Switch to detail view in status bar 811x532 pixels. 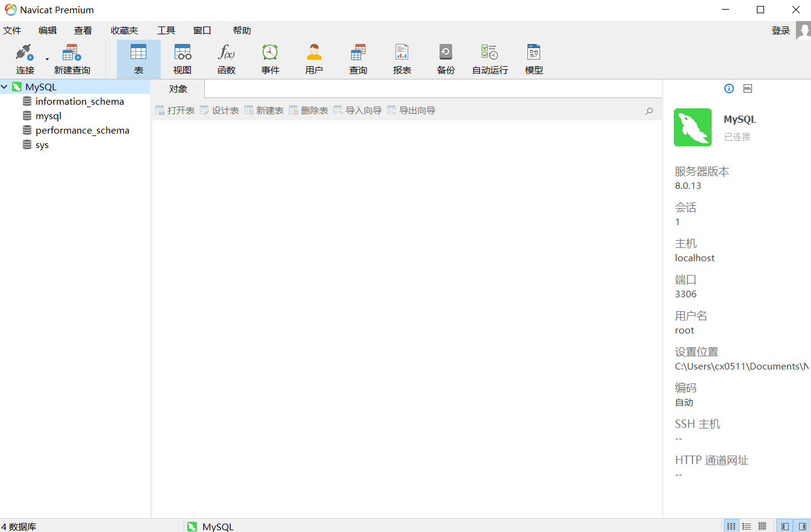(x=762, y=526)
